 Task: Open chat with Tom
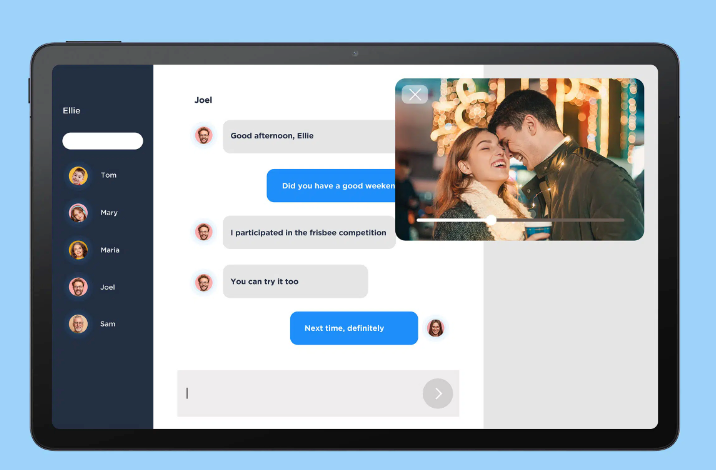(x=109, y=176)
